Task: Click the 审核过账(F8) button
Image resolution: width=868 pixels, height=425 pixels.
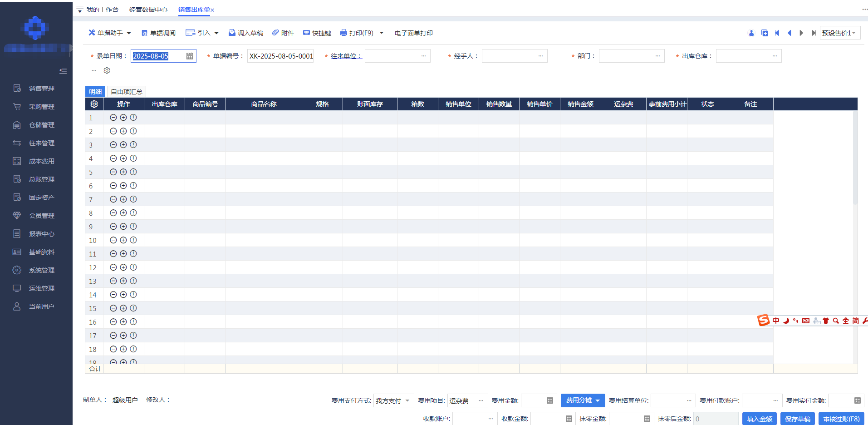Action: [x=841, y=419]
